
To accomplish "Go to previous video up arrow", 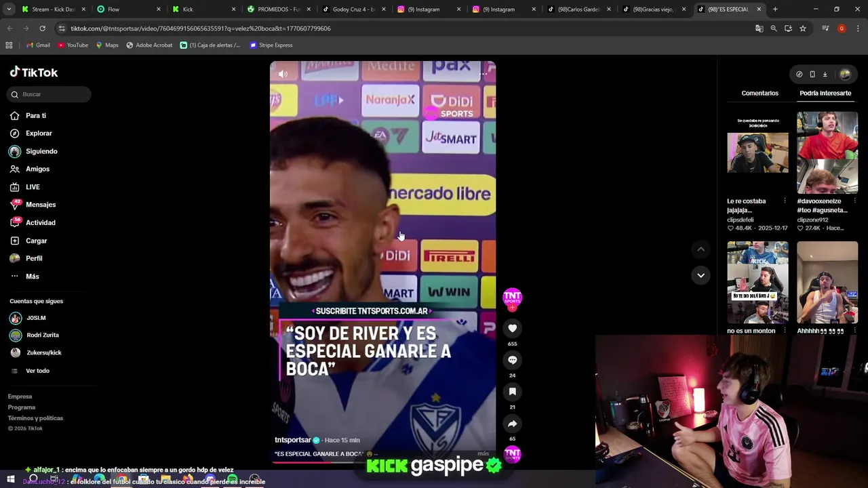I will tap(701, 249).
